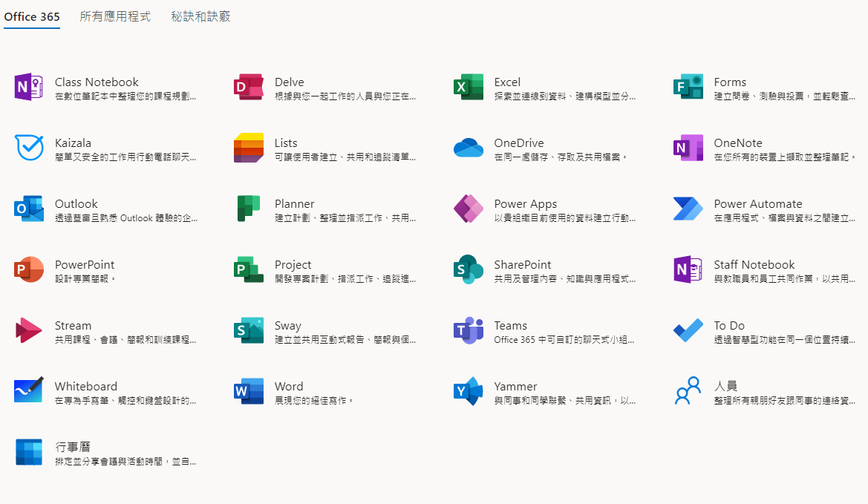
Task: Click the Power Automate title link
Action: (x=758, y=203)
